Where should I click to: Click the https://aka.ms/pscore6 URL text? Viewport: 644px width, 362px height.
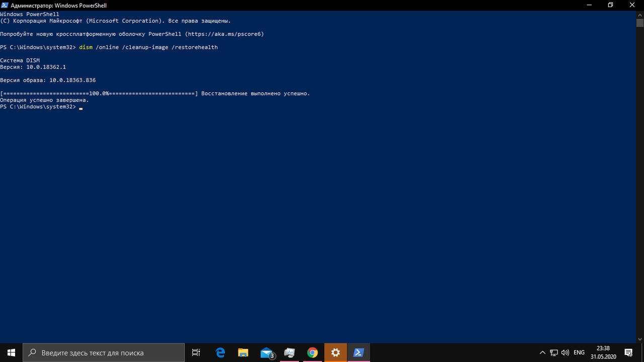(224, 34)
